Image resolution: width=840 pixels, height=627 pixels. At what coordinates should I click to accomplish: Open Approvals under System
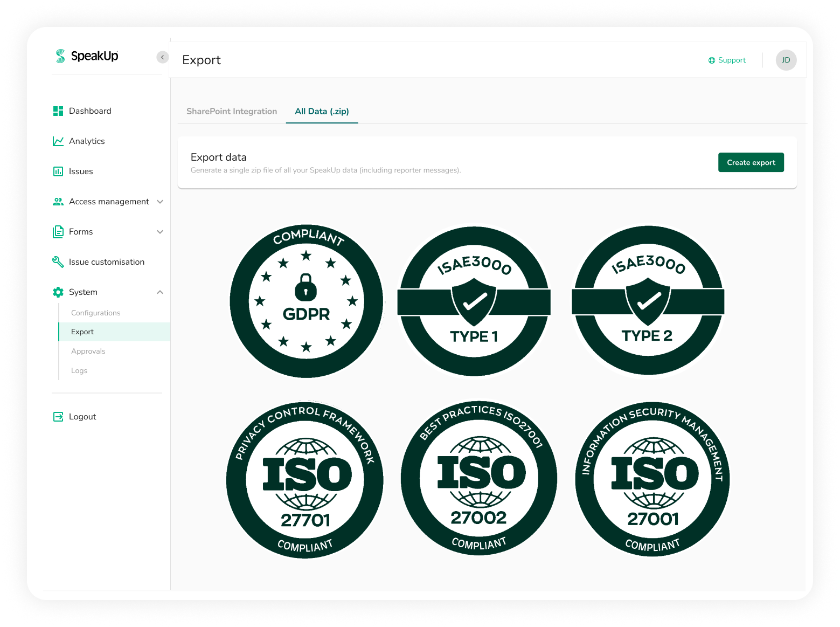pyautogui.click(x=88, y=351)
